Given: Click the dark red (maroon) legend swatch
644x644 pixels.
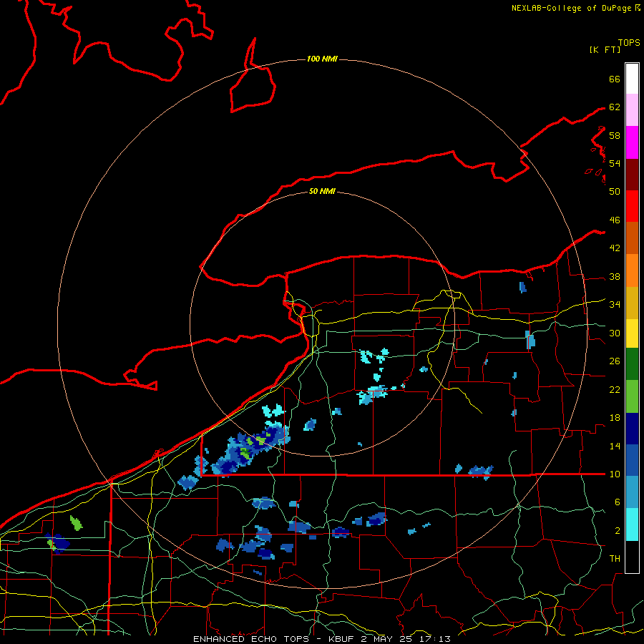Looking at the screenshot, I should point(632,175).
